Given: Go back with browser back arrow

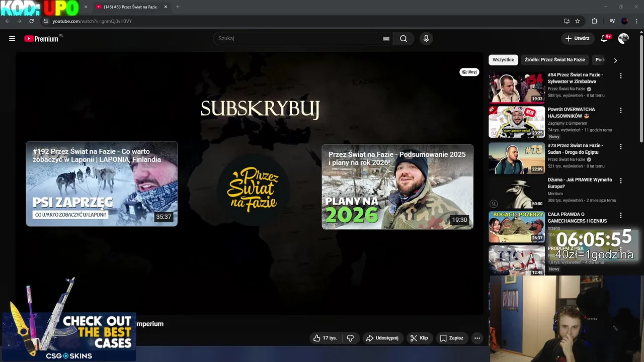Looking at the screenshot, I should [x=7, y=21].
